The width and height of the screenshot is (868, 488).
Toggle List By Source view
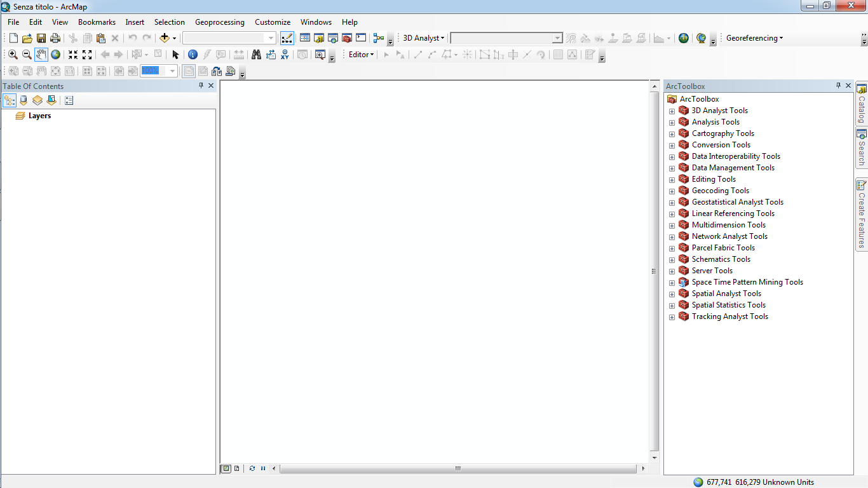coord(24,100)
